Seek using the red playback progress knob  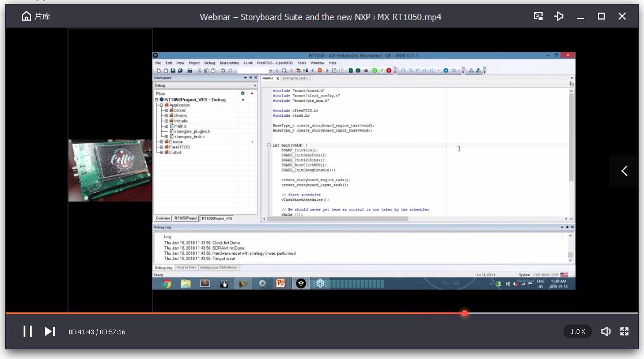point(464,314)
